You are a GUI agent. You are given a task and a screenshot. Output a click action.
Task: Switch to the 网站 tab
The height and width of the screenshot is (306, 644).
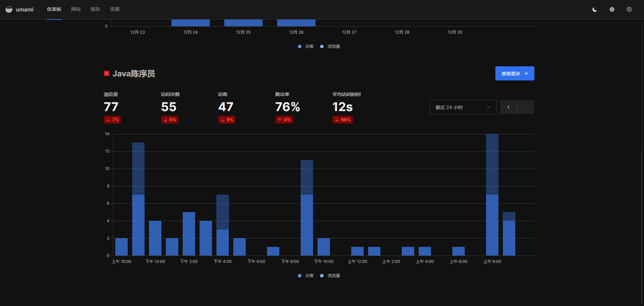coord(76,9)
